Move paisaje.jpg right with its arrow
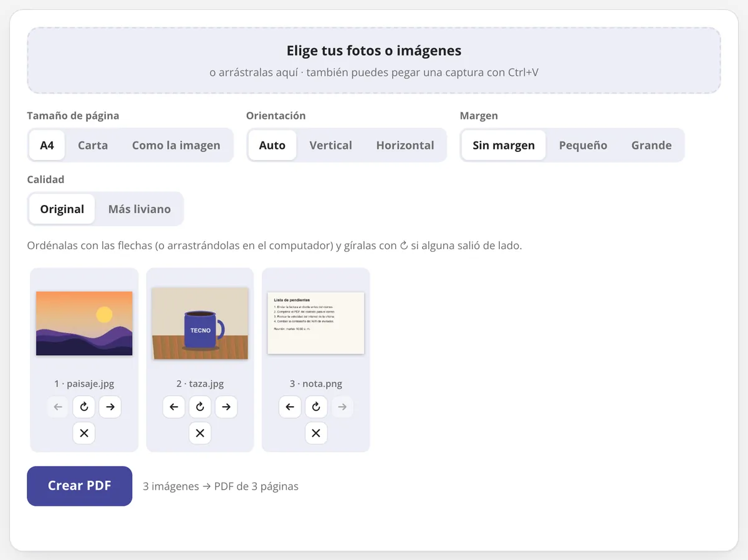The image size is (748, 560). pos(110,407)
